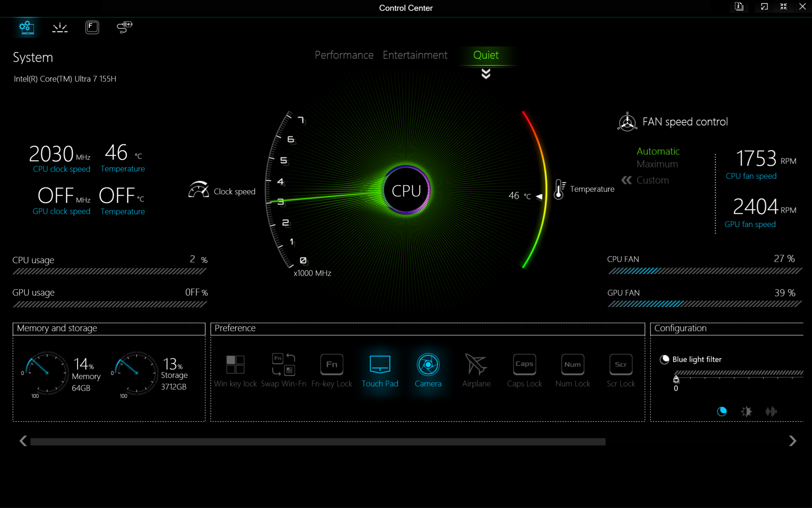The image size is (812, 508).
Task: Switch to Entertainment mode tab
Action: point(415,55)
